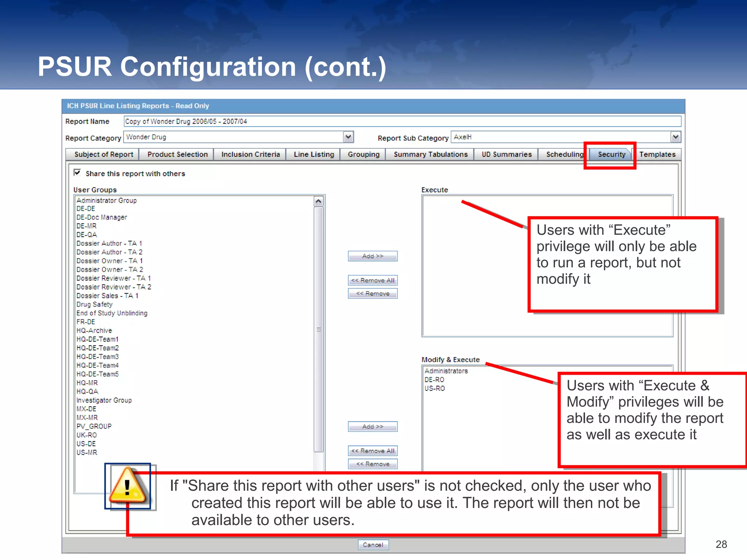Image resolution: width=747 pixels, height=560 pixels.
Task: Open the Scheduling tab
Action: click(564, 154)
